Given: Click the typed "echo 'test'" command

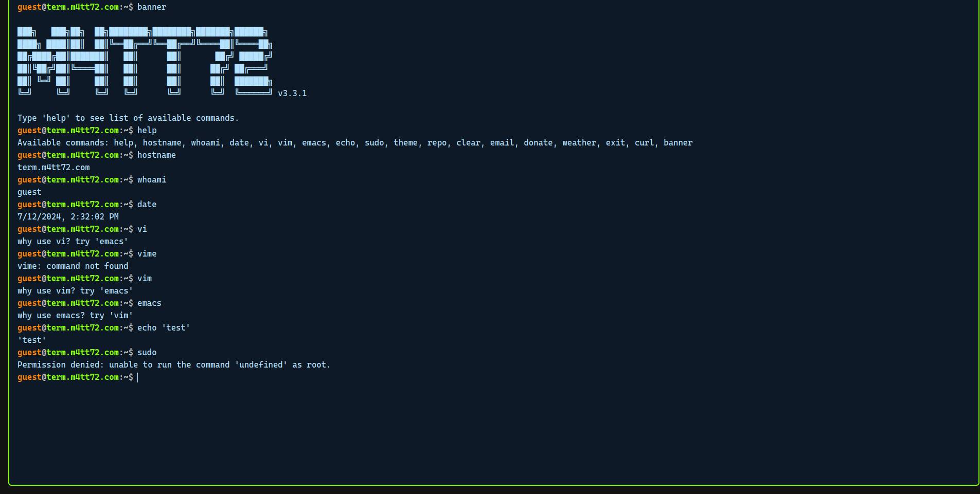Looking at the screenshot, I should pos(164,328).
